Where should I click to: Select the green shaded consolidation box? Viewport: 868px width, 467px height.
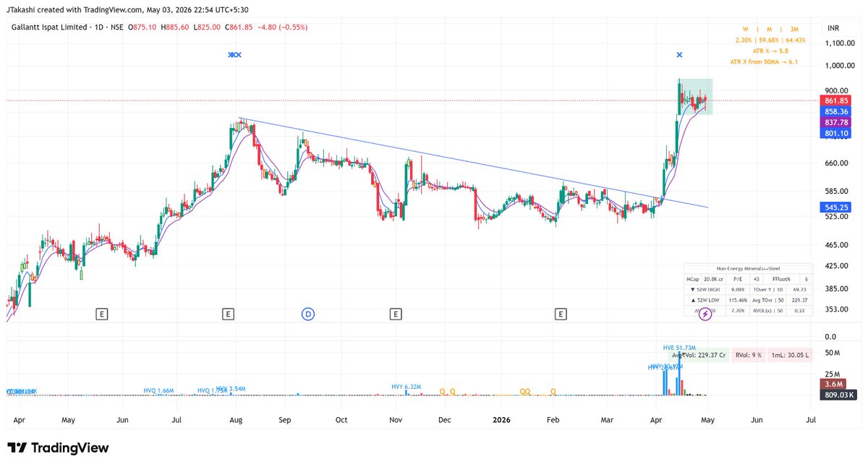pyautogui.click(x=695, y=96)
